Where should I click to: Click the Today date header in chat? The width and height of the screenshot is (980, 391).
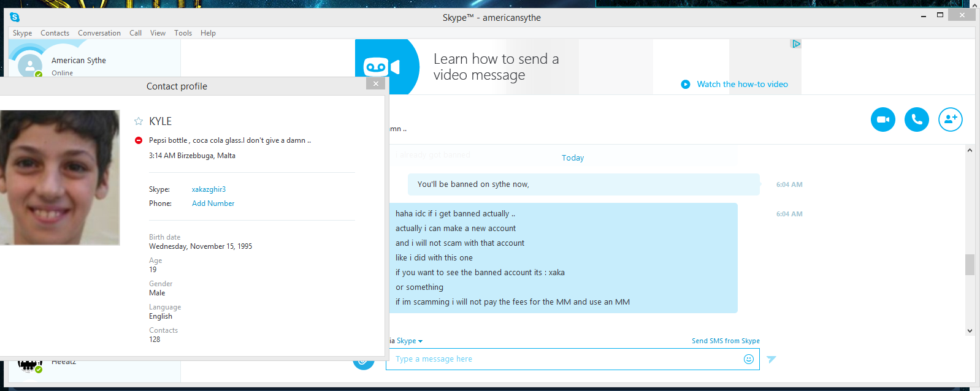pyautogui.click(x=573, y=158)
